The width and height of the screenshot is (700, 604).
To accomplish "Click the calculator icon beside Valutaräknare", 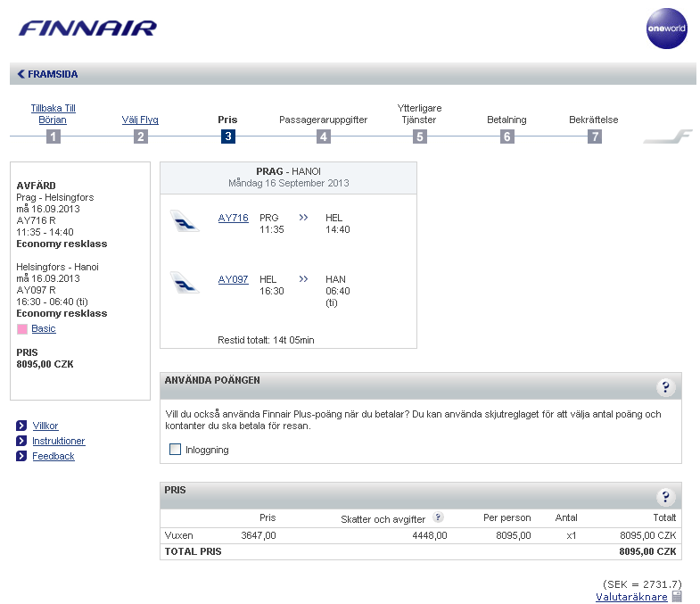I will point(677,597).
